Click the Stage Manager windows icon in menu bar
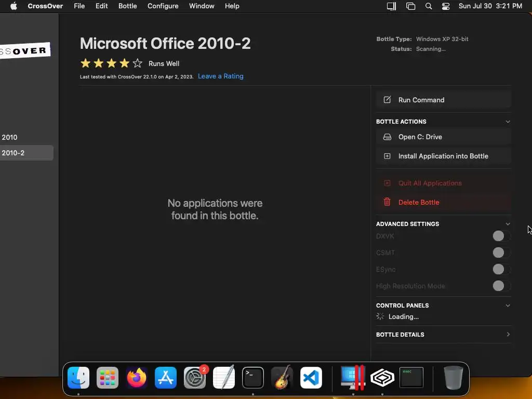Screen dimensions: 532x399 [x=410, y=6]
